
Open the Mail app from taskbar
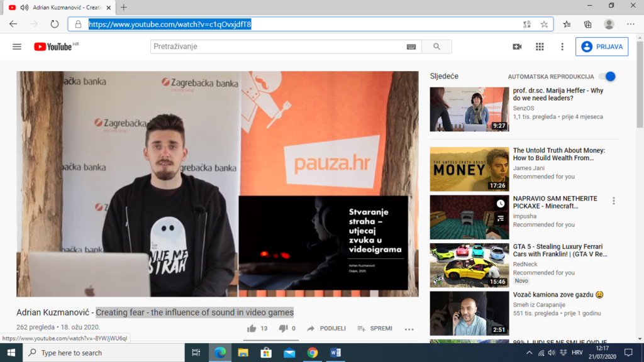289,353
